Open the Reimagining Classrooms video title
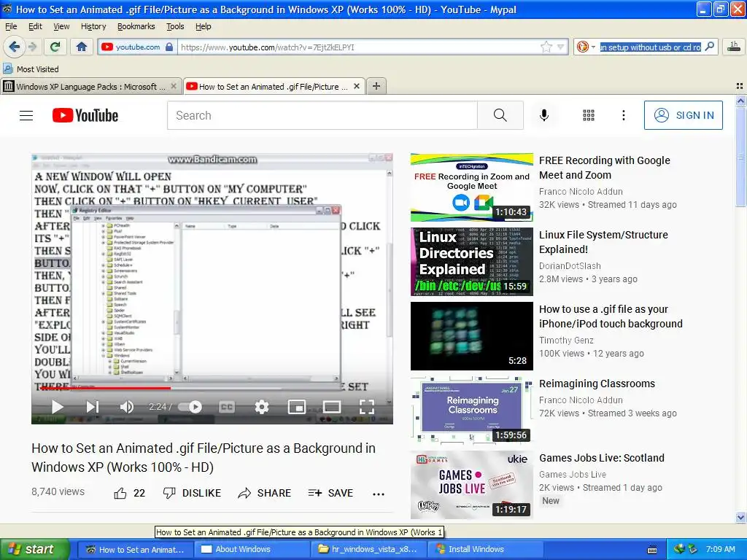This screenshot has width=747, height=560. pyautogui.click(x=597, y=384)
